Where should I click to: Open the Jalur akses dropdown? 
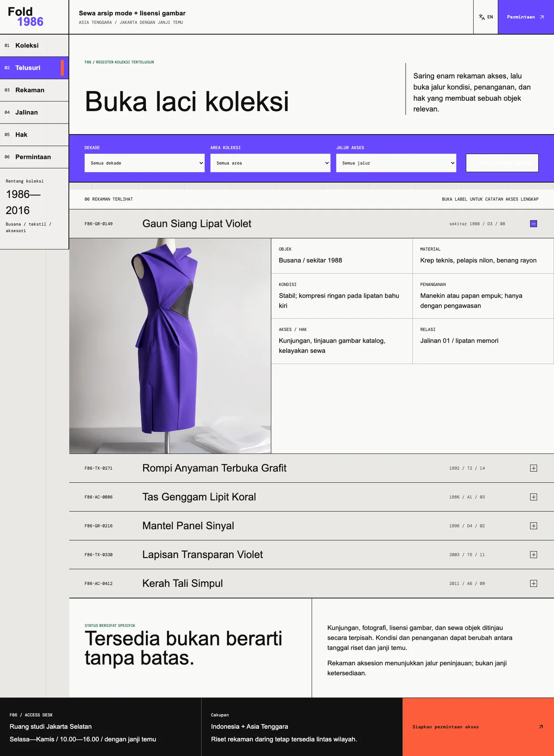pos(396,163)
